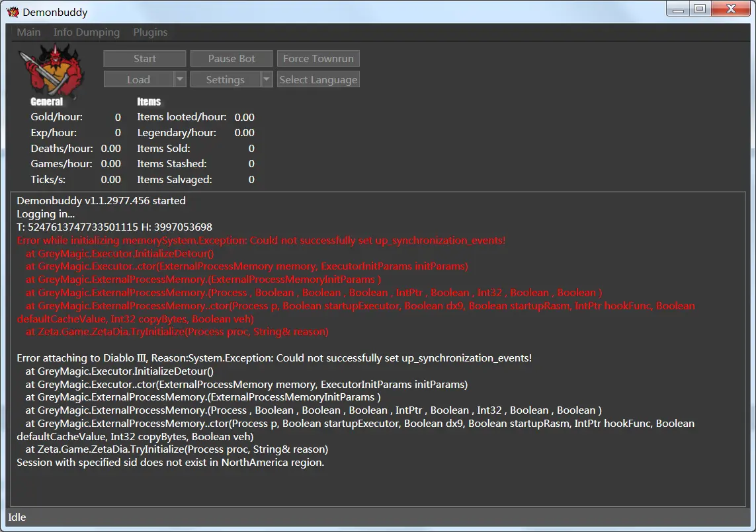Expand the Load dropdown arrow
The image size is (756, 532).
[180, 80]
